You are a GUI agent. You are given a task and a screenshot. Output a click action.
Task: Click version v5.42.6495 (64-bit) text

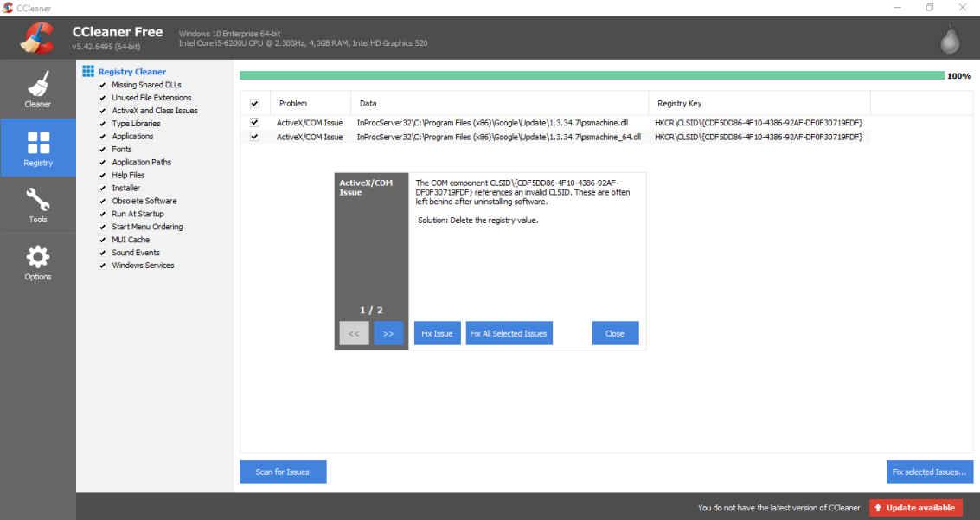[106, 47]
